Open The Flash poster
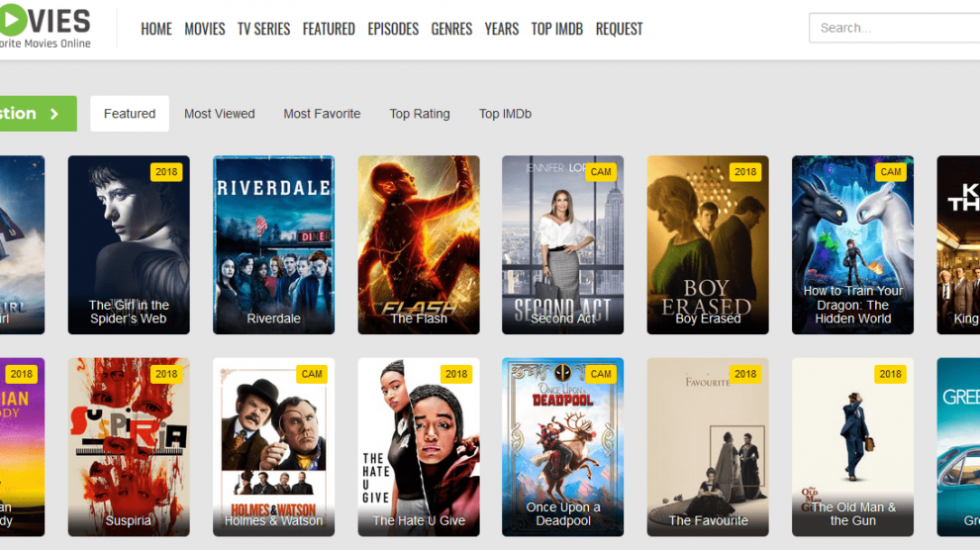This screenshot has width=980, height=550. click(419, 244)
